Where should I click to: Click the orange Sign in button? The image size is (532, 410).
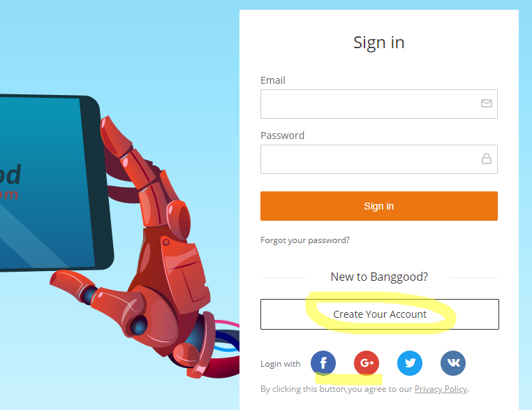[379, 206]
